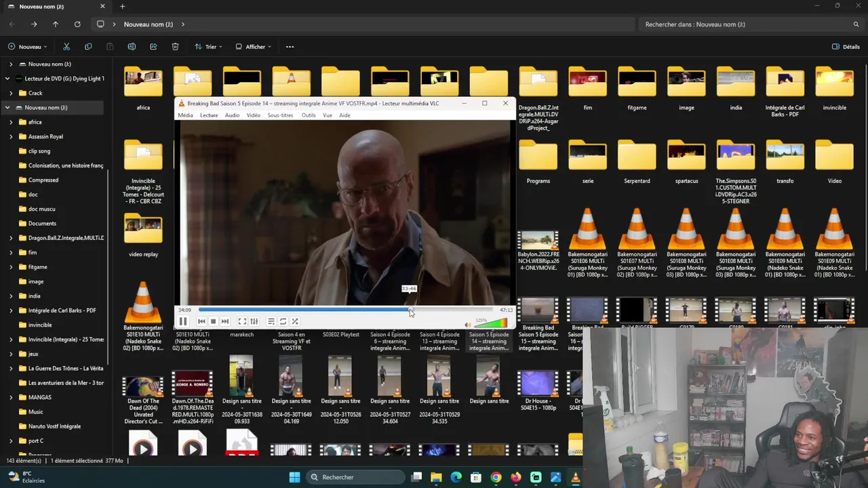Open the Windows Start menu
Viewport: 868px width, 488px height.
pyautogui.click(x=294, y=477)
